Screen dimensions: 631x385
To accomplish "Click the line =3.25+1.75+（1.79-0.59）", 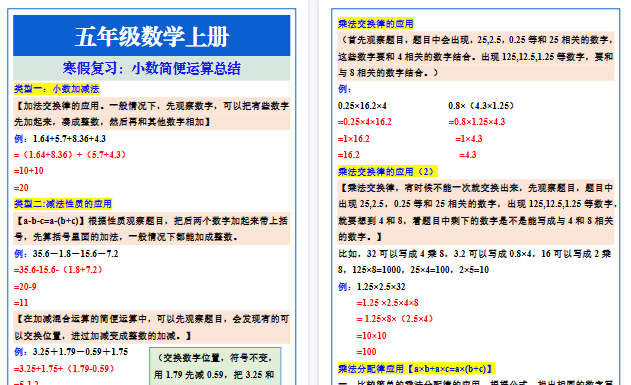I will tap(64, 369).
